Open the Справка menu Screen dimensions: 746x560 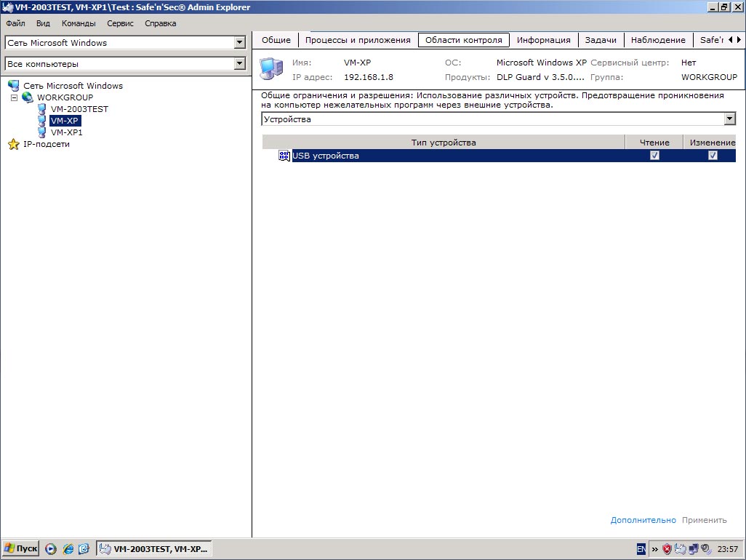pos(161,23)
